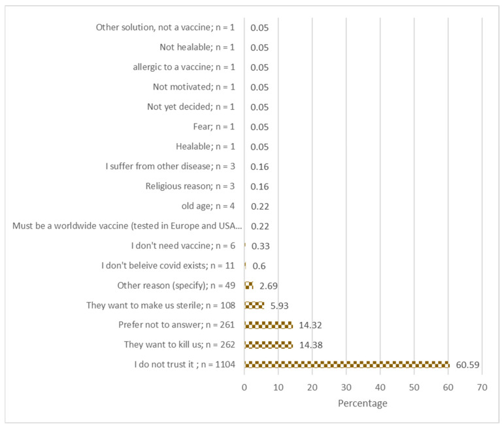Image resolution: width=504 pixels, height=428 pixels.
Task: Click 'I don't beleive covid exists' label
Action: 168,266
